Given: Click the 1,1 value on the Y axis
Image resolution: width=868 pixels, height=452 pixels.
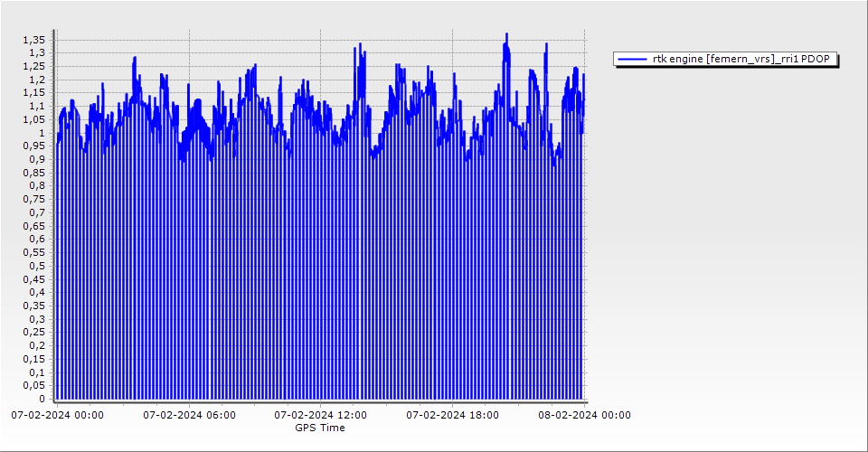Looking at the screenshot, I should (36, 107).
